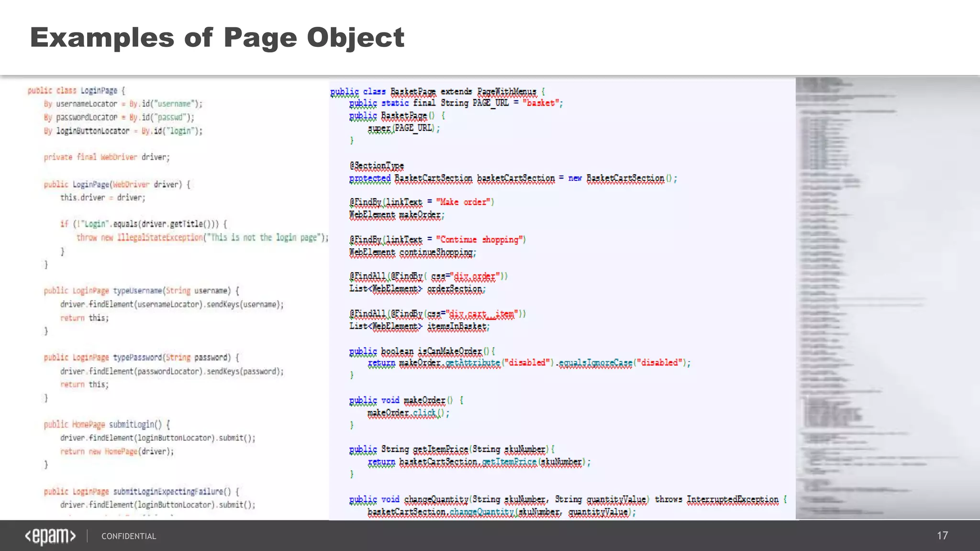Click the basketCartSection.changeQuantity call line

502,512
